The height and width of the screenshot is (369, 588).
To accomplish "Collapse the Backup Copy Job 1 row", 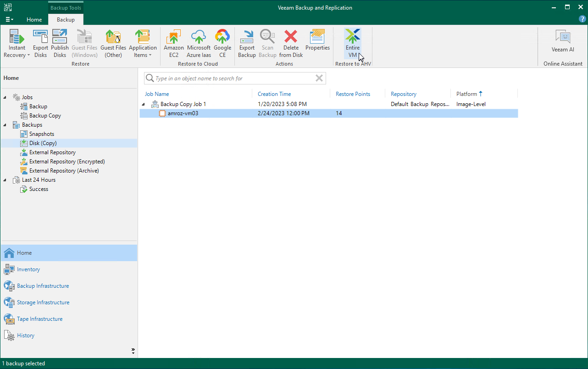I will point(143,104).
